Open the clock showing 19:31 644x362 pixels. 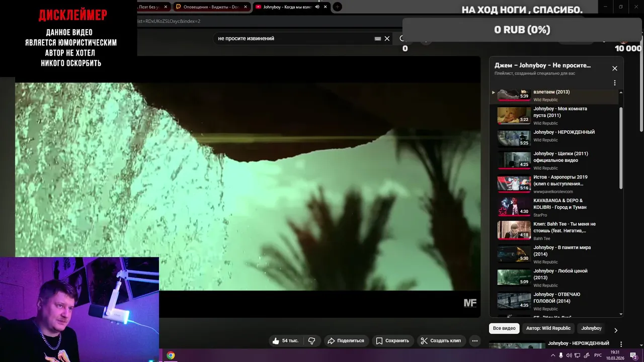pyautogui.click(x=615, y=355)
